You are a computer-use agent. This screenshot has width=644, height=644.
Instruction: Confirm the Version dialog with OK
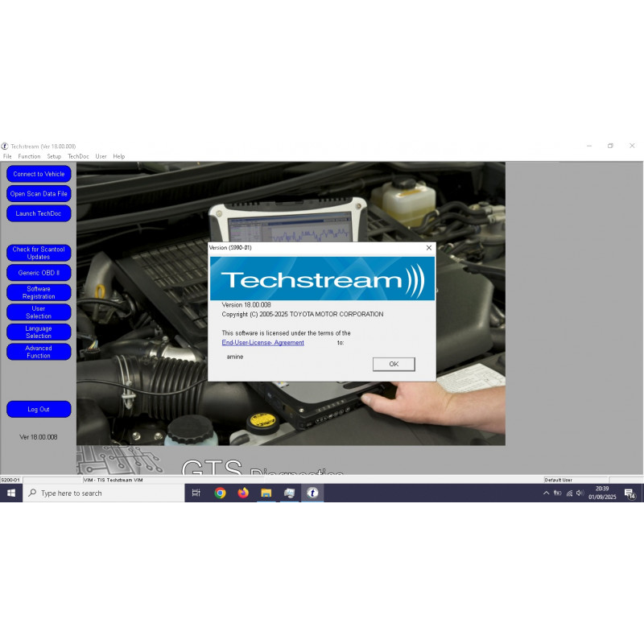pyautogui.click(x=394, y=364)
